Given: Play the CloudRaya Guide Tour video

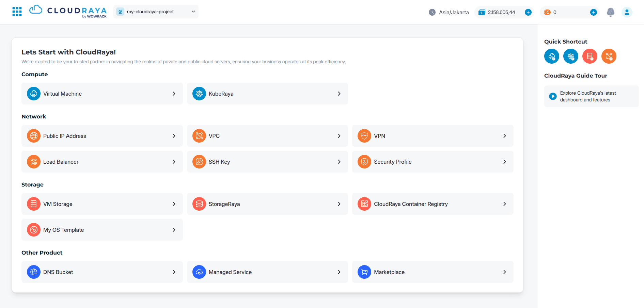Looking at the screenshot, I should [x=553, y=96].
